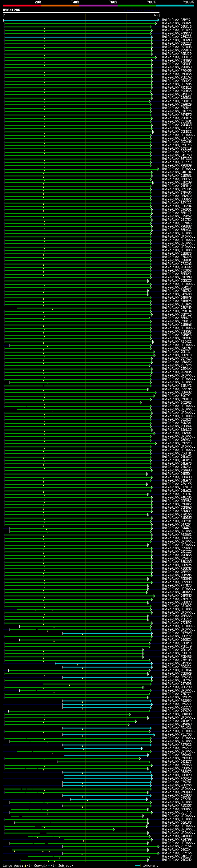Select label UniRef100_Q8T698
197x868 pixels.
pos(177,683)
